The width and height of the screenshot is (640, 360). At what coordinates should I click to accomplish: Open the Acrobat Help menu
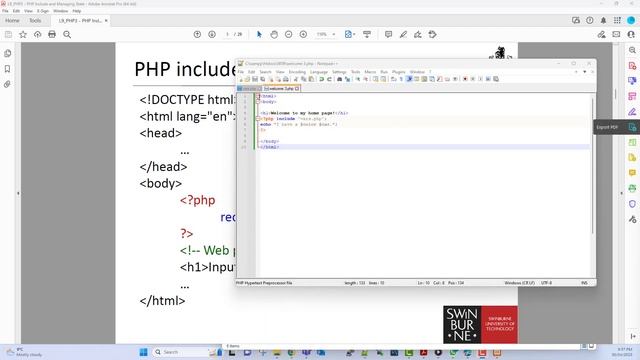77,11
